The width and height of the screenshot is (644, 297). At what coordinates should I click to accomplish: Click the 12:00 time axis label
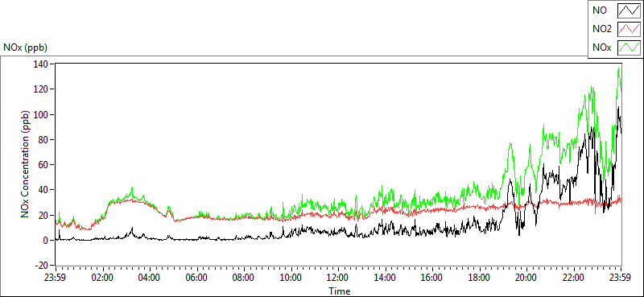tap(338, 277)
